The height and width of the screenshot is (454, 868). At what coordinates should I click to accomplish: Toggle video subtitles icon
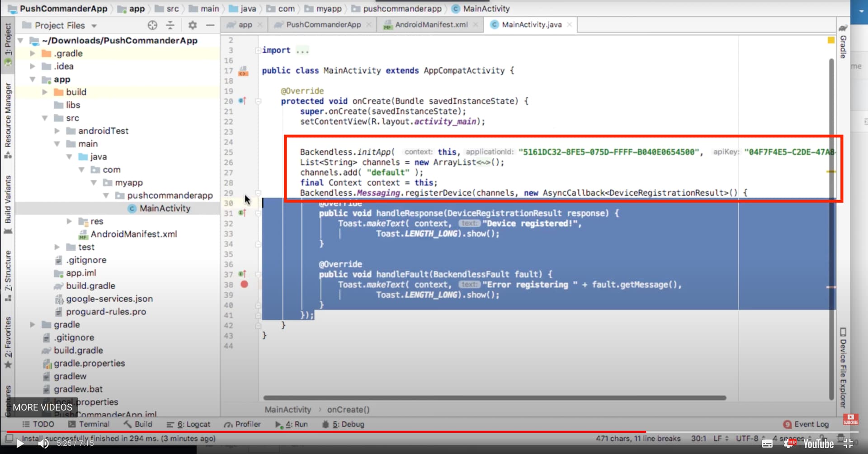click(x=767, y=444)
